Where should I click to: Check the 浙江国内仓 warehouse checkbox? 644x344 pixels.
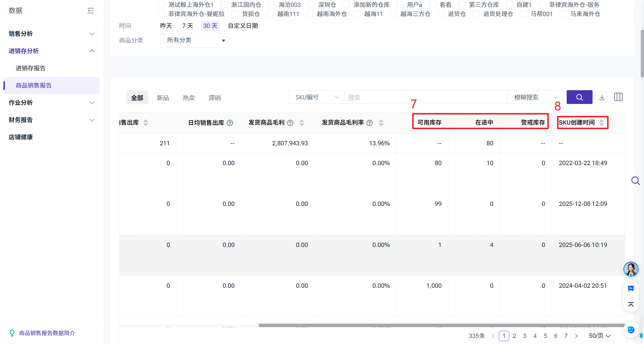point(224,5)
